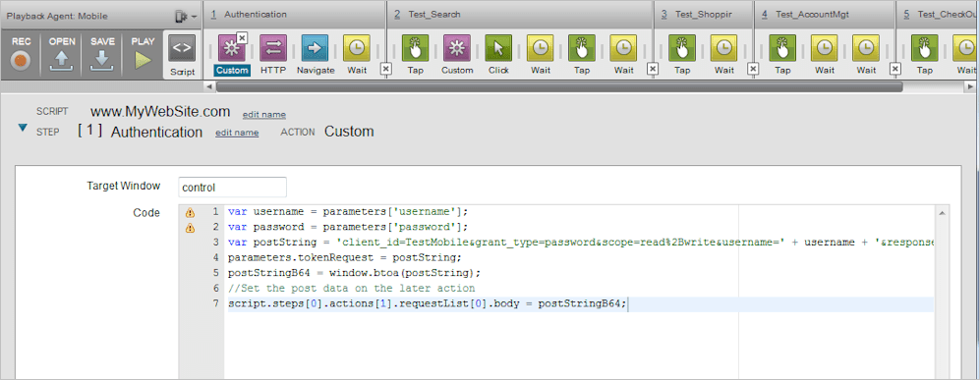Select the Tap between two Waits in Test_Search
The width and height of the screenshot is (980, 380).
pos(582,49)
